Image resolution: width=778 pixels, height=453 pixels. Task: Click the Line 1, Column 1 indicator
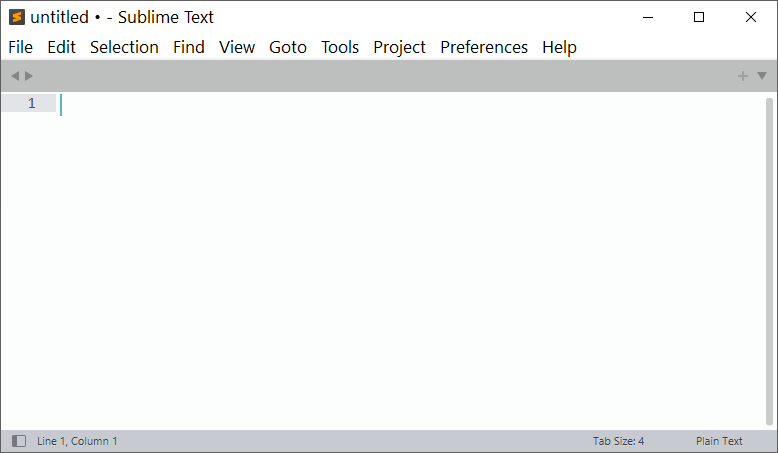point(77,441)
